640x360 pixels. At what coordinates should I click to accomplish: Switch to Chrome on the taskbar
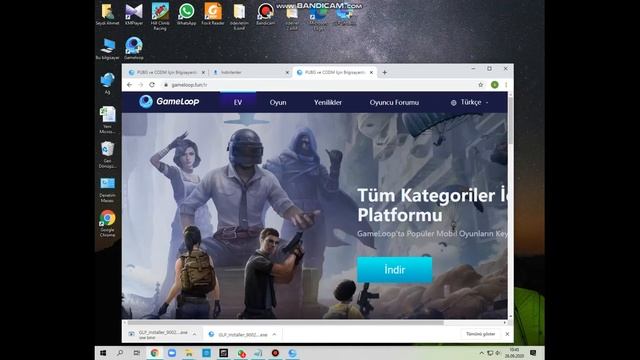point(154,353)
